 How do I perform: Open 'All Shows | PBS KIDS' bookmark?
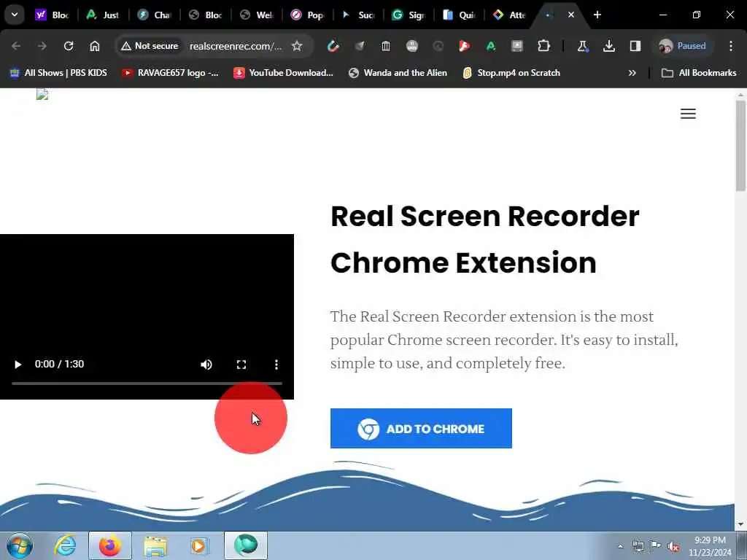click(58, 73)
